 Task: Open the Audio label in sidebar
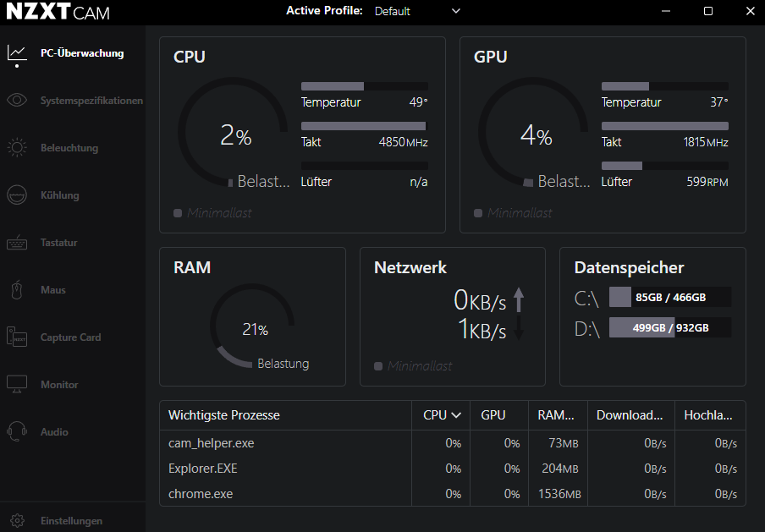tap(54, 431)
